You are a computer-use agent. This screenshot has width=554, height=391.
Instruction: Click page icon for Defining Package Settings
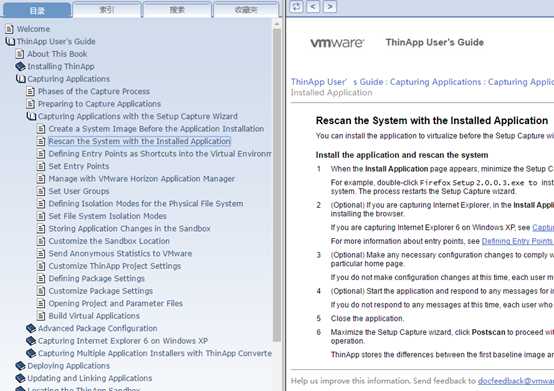point(41,279)
